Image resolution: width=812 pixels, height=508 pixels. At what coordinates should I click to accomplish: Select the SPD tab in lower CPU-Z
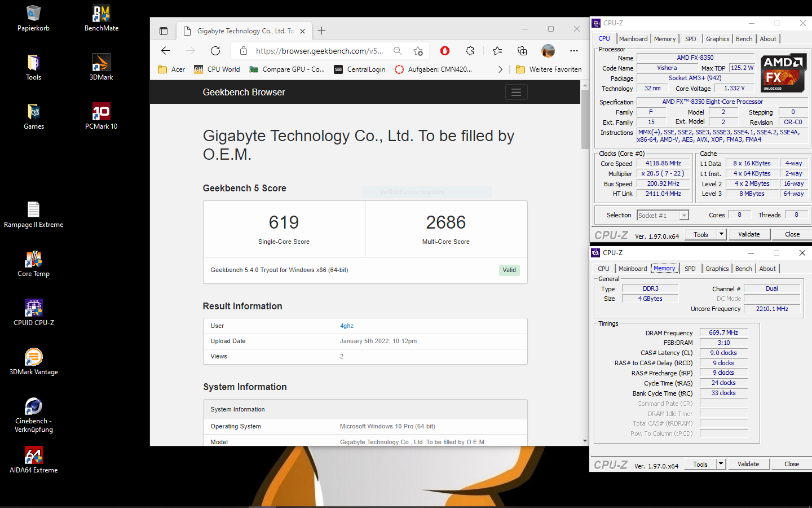pos(690,269)
